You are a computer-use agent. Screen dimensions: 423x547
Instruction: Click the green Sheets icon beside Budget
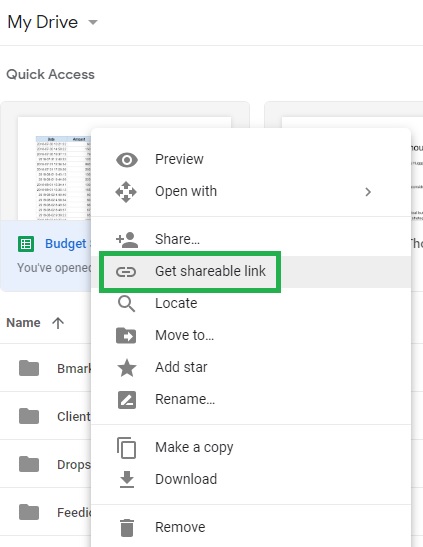[26, 244]
